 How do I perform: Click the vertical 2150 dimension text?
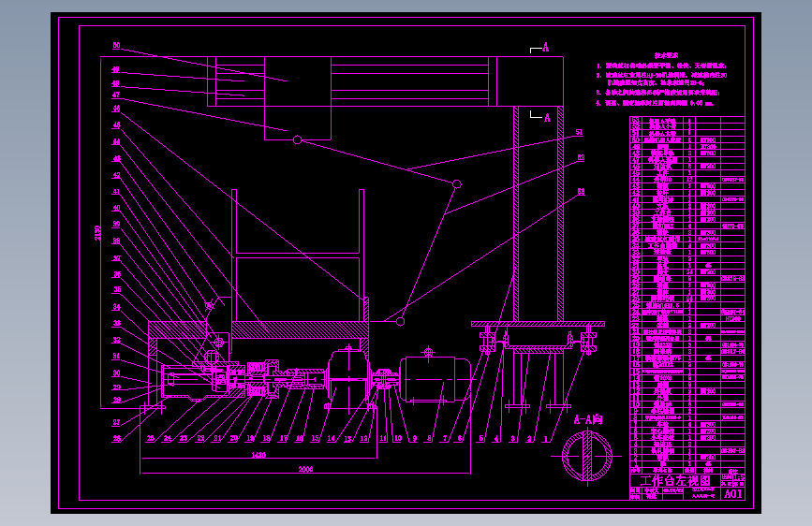96,232
